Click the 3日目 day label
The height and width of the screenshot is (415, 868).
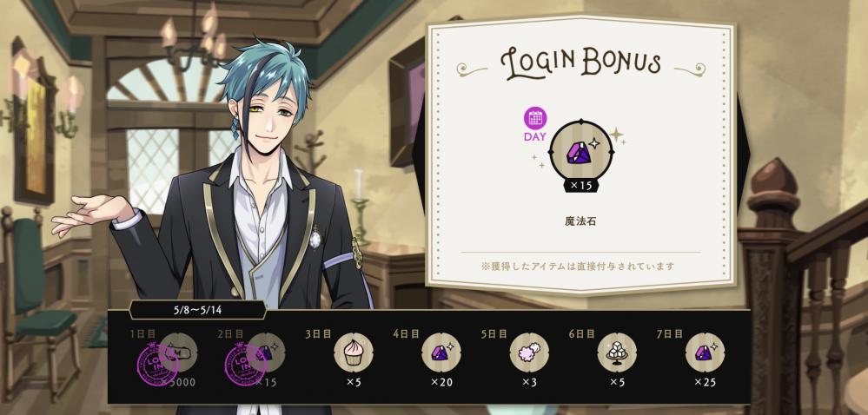pyautogui.click(x=318, y=333)
